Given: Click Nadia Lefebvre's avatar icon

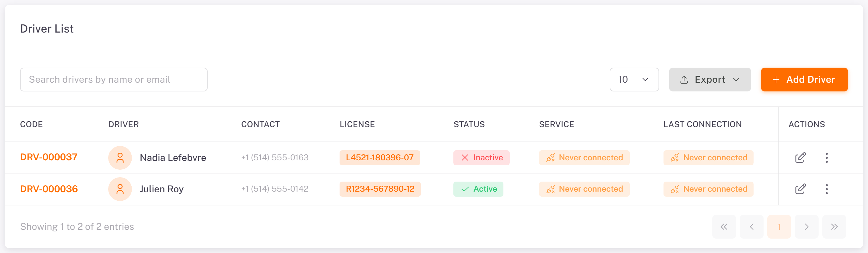Looking at the screenshot, I should click(120, 157).
